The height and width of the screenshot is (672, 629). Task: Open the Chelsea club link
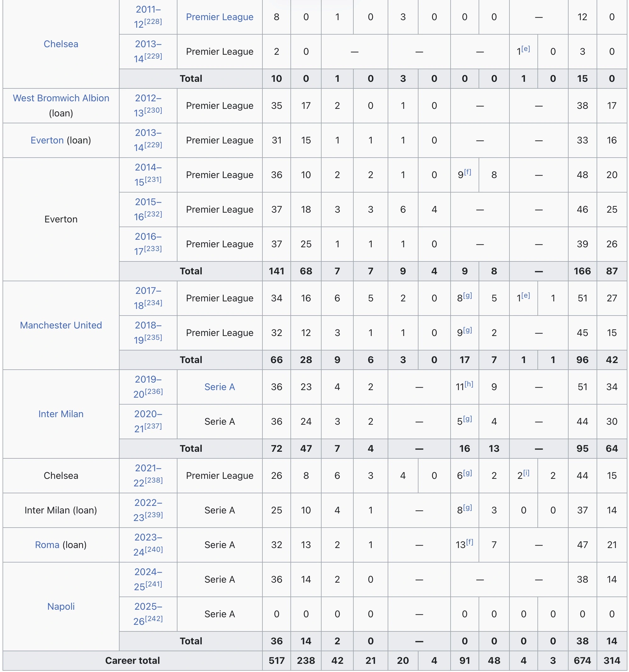(61, 44)
